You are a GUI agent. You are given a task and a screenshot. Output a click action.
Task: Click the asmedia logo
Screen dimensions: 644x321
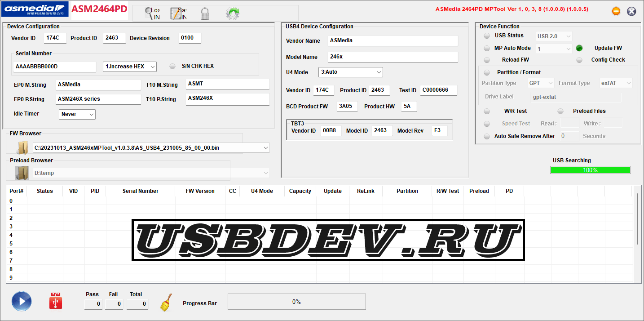(x=35, y=9)
